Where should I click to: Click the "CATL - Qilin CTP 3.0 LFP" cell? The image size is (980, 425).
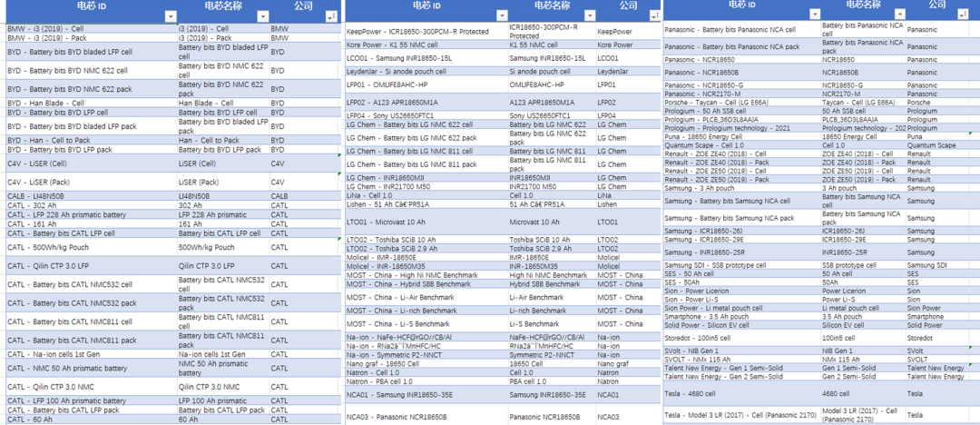point(92,266)
